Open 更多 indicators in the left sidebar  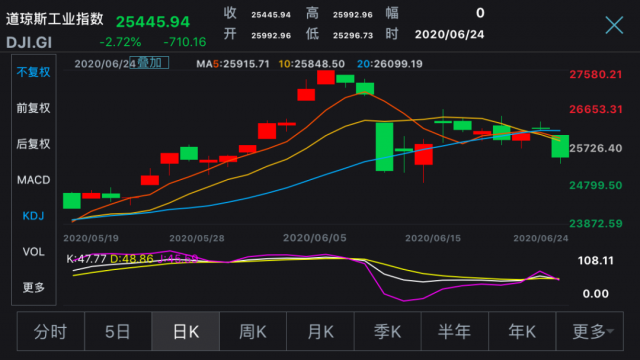click(33, 288)
